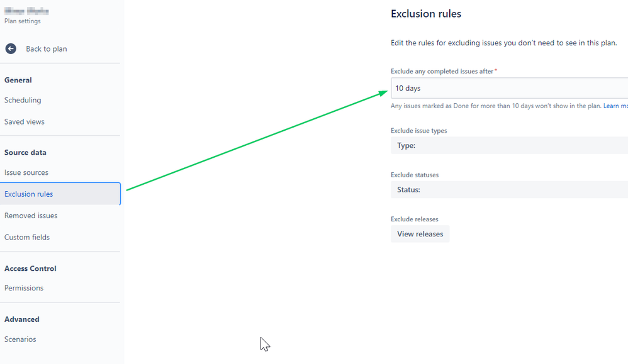The image size is (628, 364).
Task: Go to Saved views in sidebar
Action: [x=25, y=121]
